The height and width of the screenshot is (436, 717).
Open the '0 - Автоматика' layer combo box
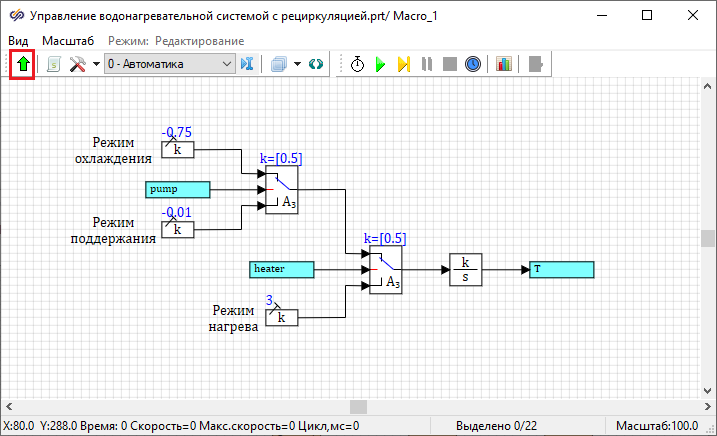pyautogui.click(x=169, y=64)
